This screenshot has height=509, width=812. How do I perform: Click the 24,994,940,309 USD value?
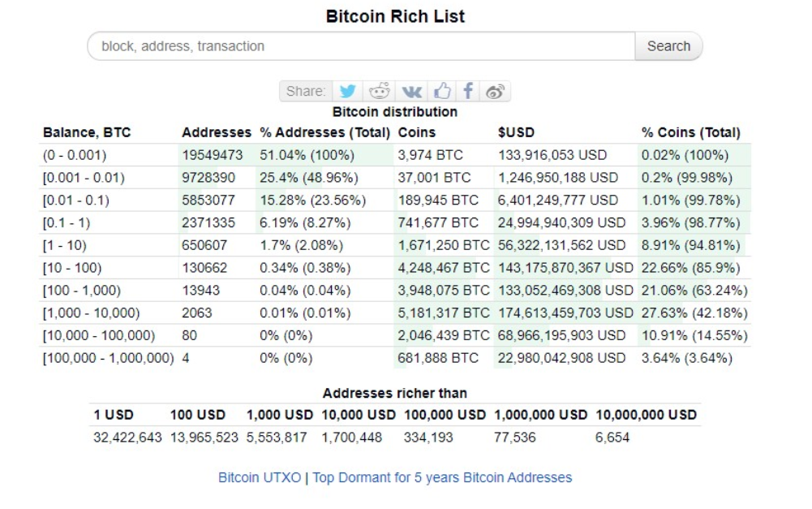click(x=562, y=223)
